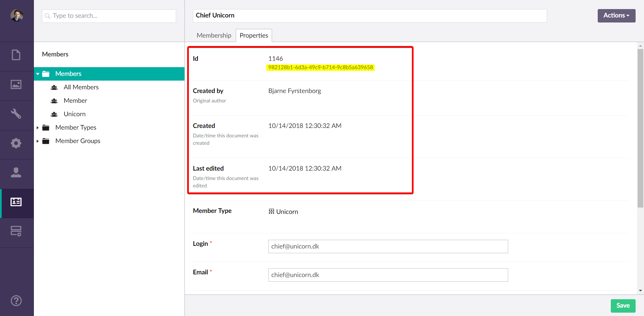Open the Settings wrench section icon

[16, 114]
